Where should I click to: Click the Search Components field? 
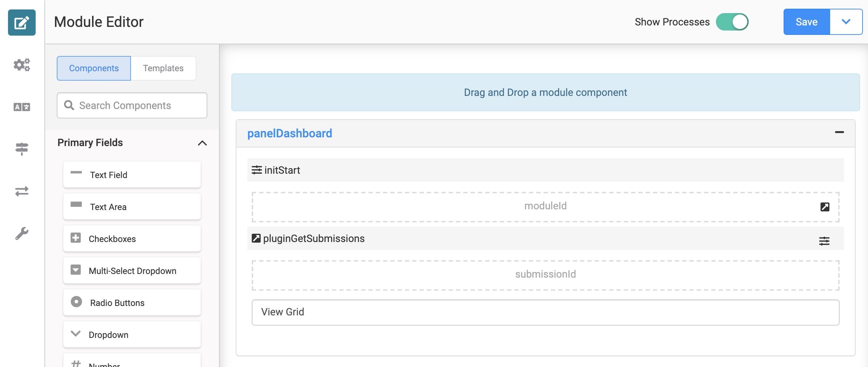(132, 105)
